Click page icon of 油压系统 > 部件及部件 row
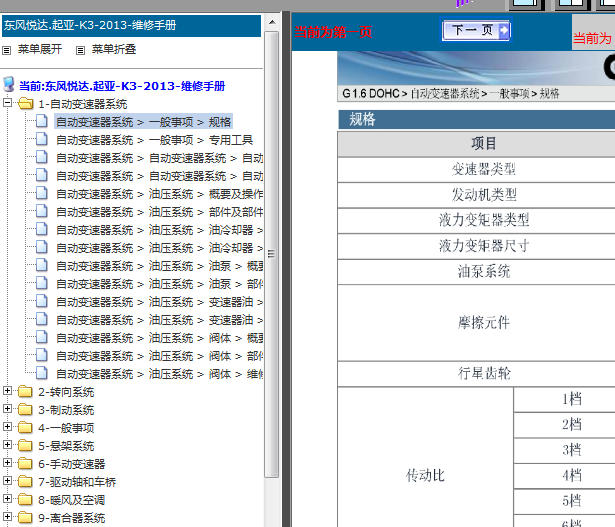Image resolution: width=615 pixels, height=527 pixels. [x=42, y=211]
